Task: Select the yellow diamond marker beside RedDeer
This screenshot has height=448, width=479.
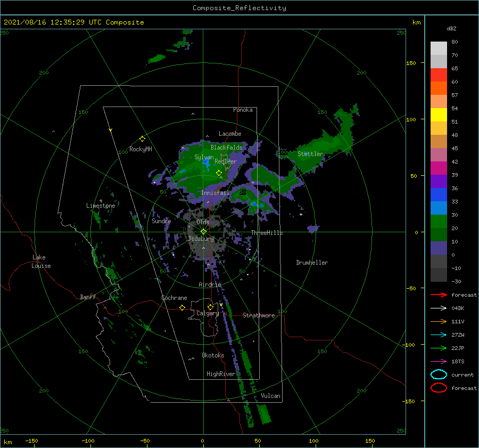Action: click(219, 173)
